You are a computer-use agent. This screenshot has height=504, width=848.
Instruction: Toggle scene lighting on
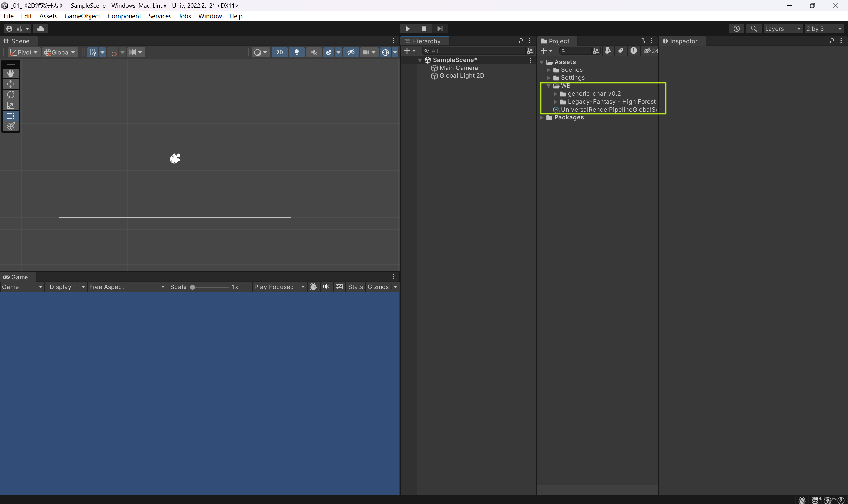(296, 52)
